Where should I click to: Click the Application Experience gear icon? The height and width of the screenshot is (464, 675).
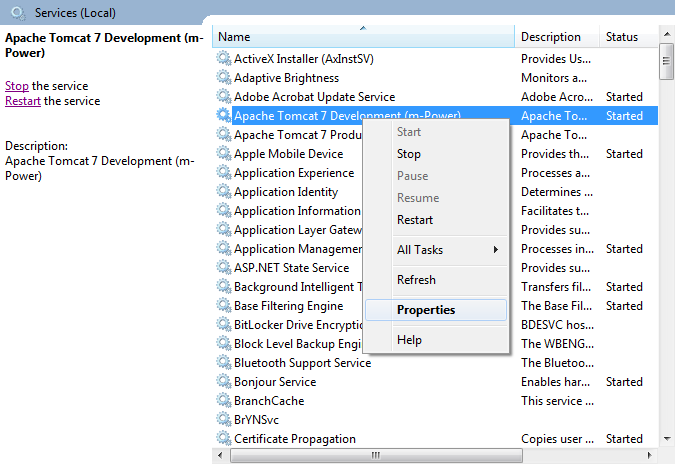pyautogui.click(x=223, y=173)
